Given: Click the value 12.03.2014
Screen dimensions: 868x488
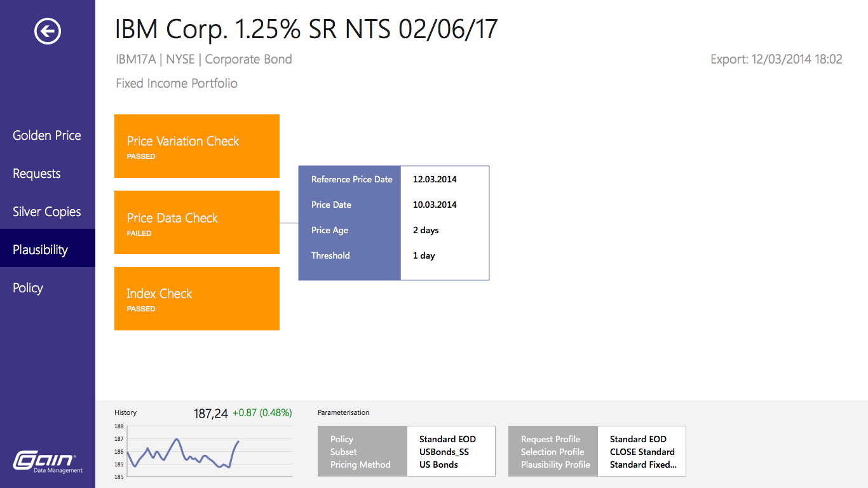Looking at the screenshot, I should [435, 179].
